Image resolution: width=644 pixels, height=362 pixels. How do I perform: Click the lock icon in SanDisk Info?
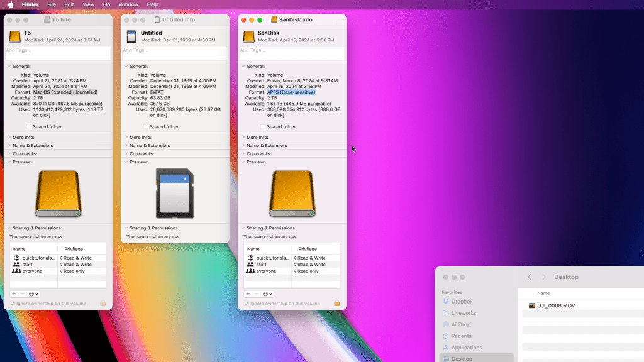click(x=336, y=303)
